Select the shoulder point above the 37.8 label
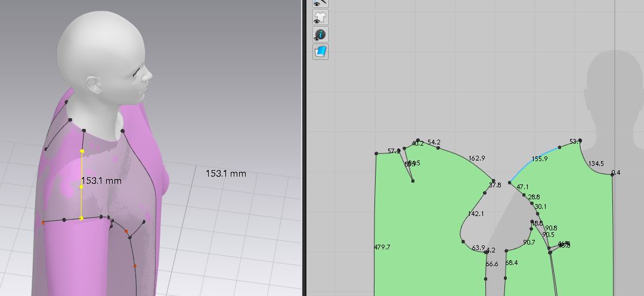The width and height of the screenshot is (644, 296). (x=493, y=181)
